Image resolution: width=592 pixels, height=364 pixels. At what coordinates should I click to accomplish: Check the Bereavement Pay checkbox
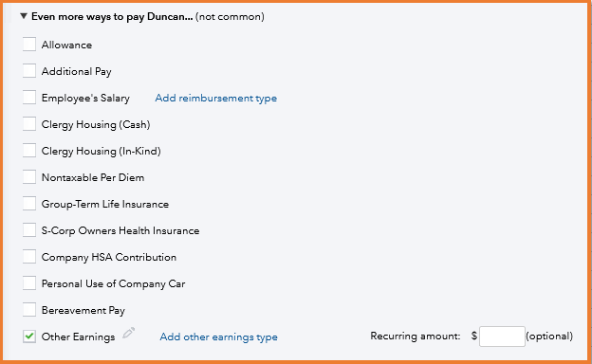click(29, 309)
